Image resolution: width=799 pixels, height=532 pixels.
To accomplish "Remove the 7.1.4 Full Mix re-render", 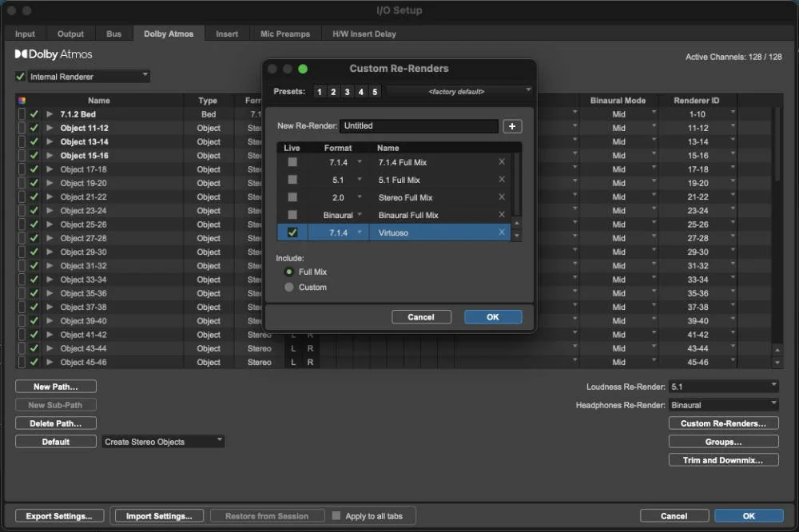I will [x=502, y=162].
